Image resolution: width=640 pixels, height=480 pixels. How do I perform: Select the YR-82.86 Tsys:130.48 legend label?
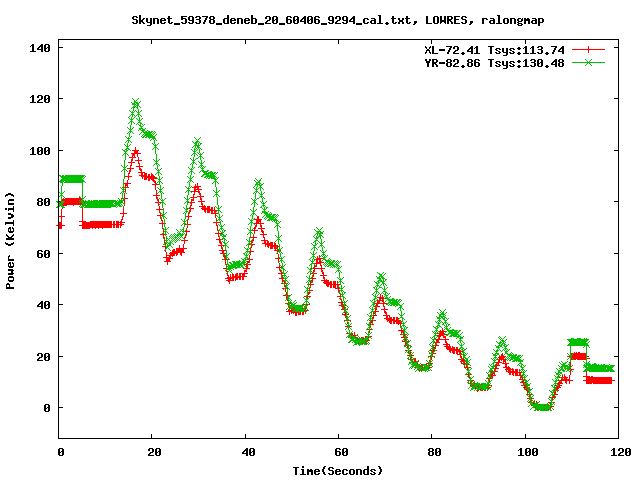[x=494, y=63]
